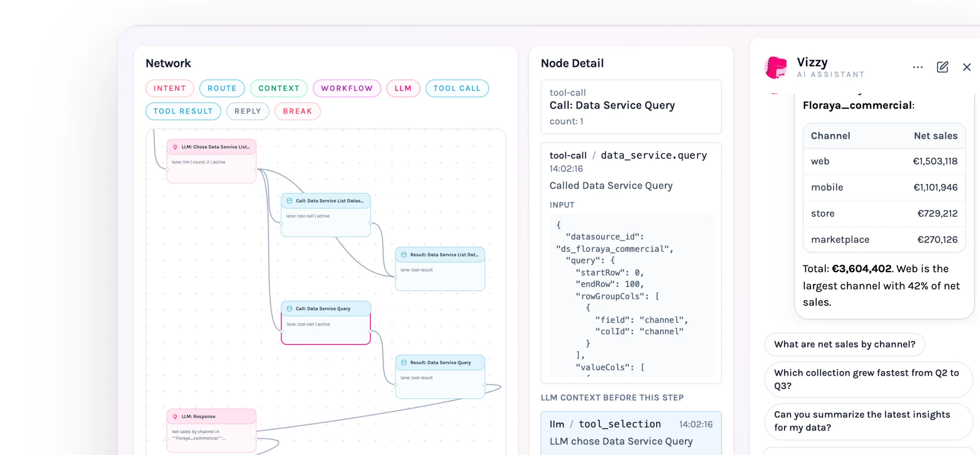The height and width of the screenshot is (455, 980).
Task: Click the '€1,503,118' value
Action: click(x=935, y=161)
